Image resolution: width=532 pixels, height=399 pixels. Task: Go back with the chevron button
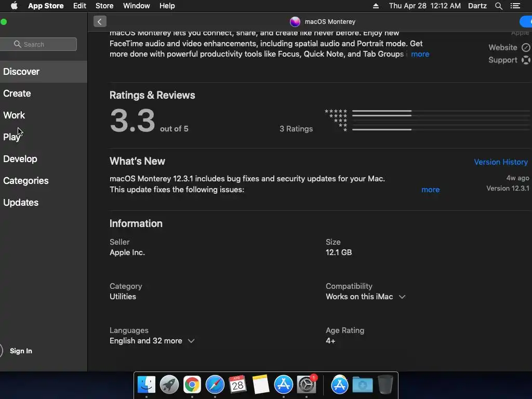pyautogui.click(x=100, y=22)
